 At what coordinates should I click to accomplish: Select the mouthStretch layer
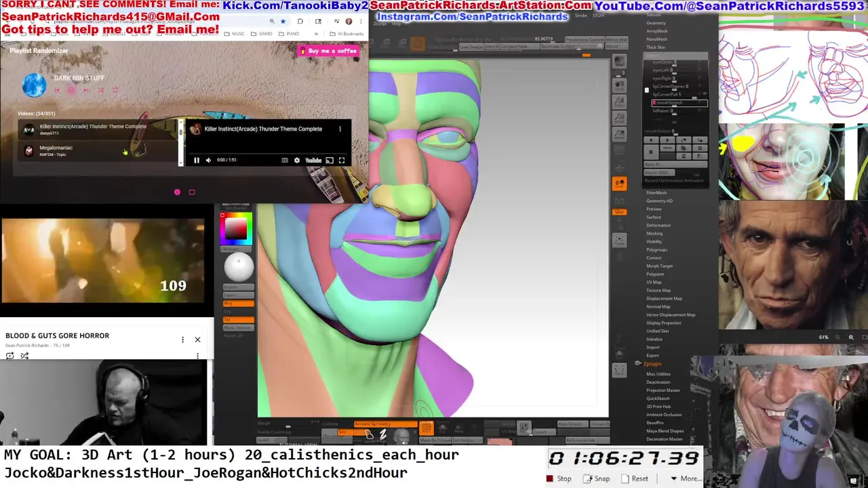pos(679,103)
